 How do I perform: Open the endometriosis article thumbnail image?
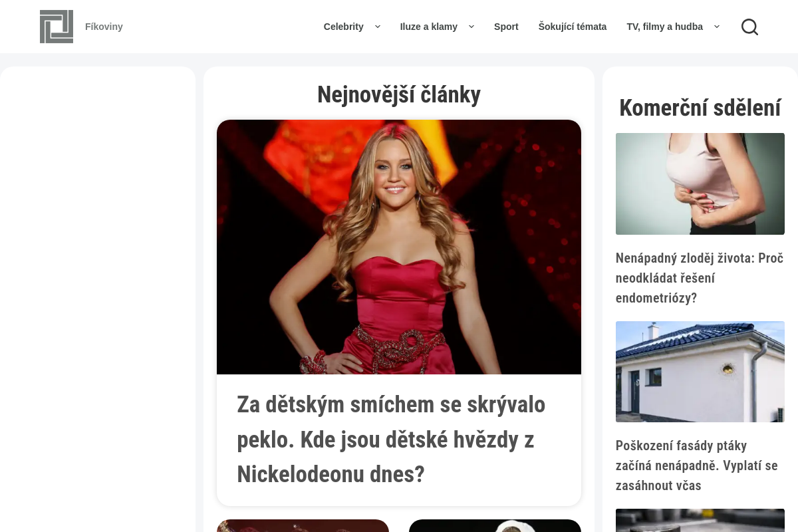(x=700, y=184)
